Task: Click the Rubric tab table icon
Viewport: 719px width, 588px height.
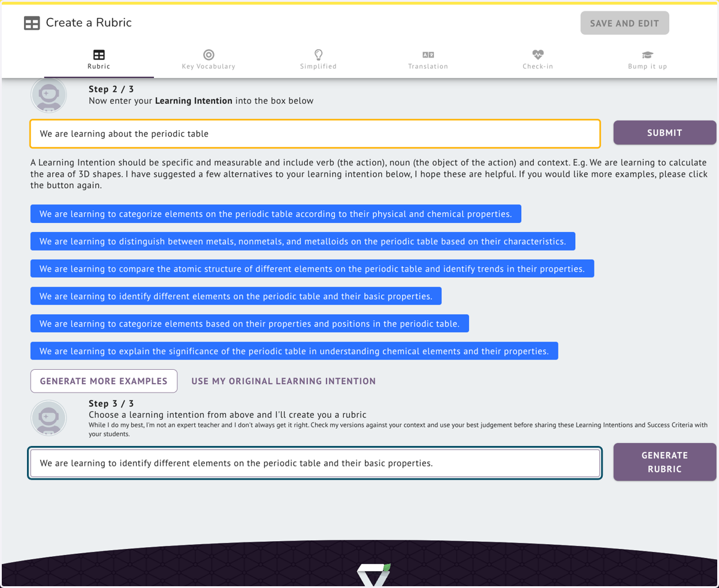Action: [99, 55]
